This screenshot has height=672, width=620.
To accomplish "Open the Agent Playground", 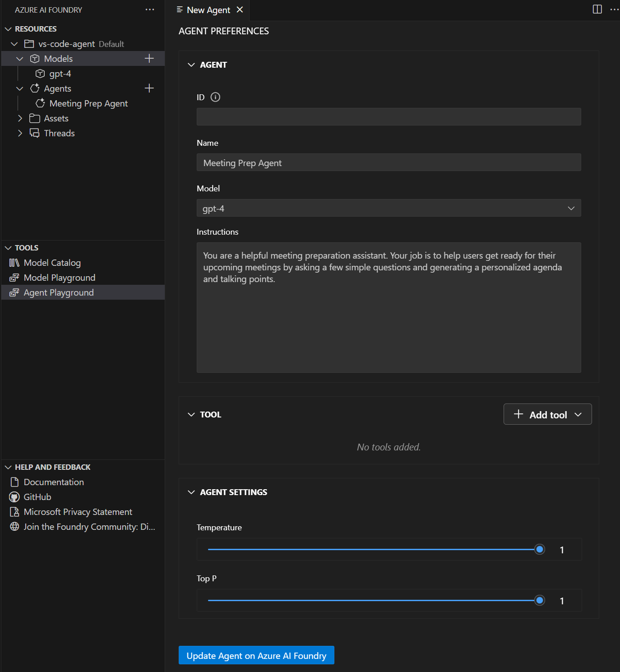I will (x=59, y=292).
